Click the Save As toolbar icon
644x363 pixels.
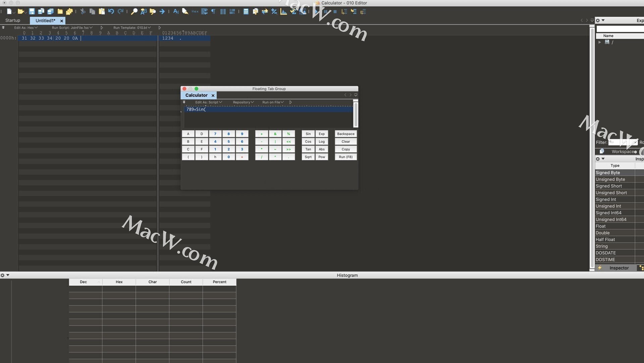(41, 11)
